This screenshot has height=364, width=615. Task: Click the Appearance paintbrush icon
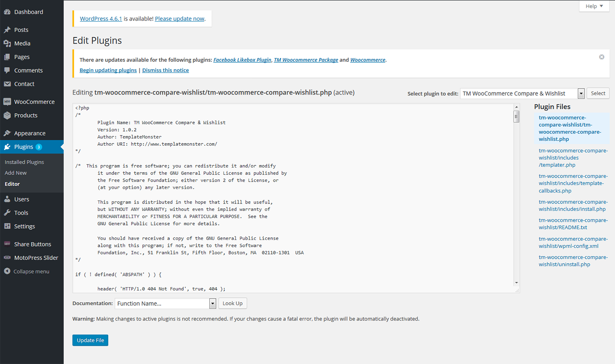click(7, 133)
